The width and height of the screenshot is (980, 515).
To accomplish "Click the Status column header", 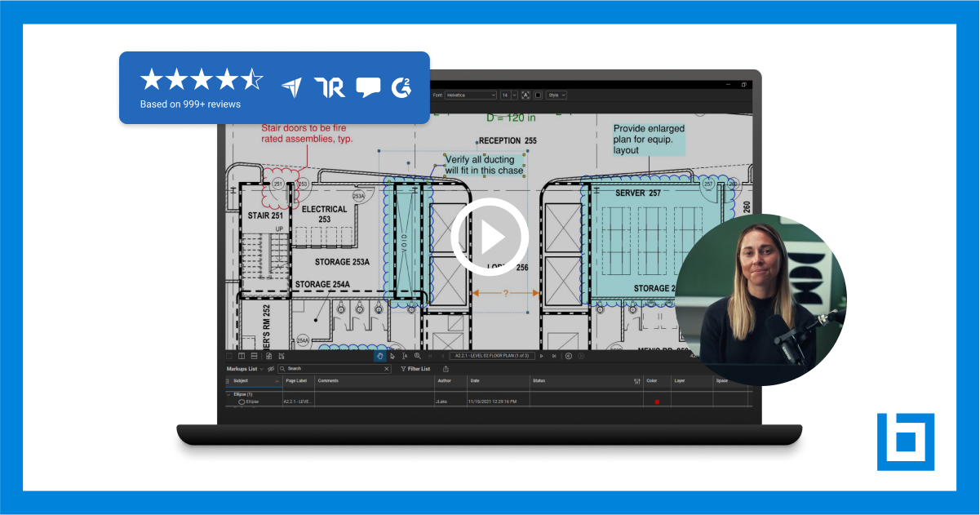I will point(539,381).
